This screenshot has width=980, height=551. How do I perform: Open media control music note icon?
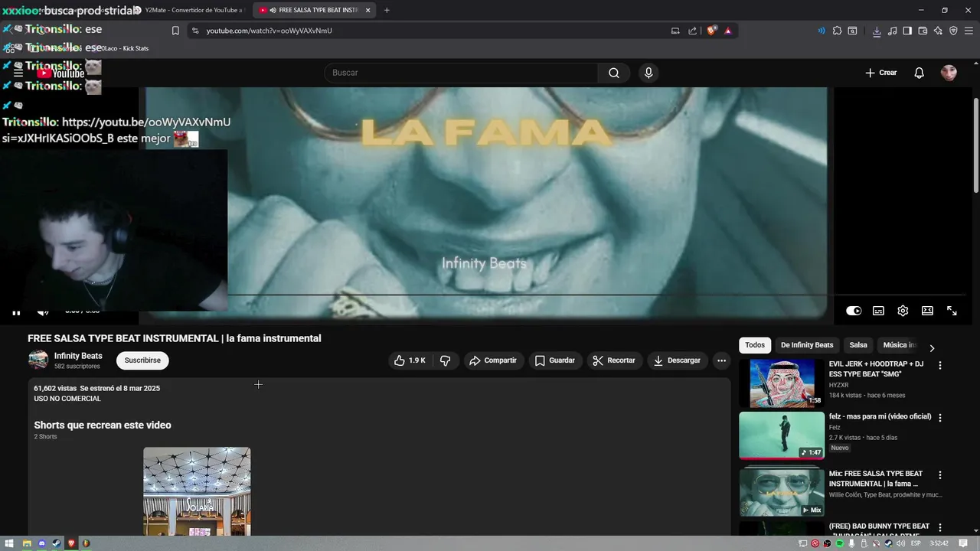click(x=892, y=31)
